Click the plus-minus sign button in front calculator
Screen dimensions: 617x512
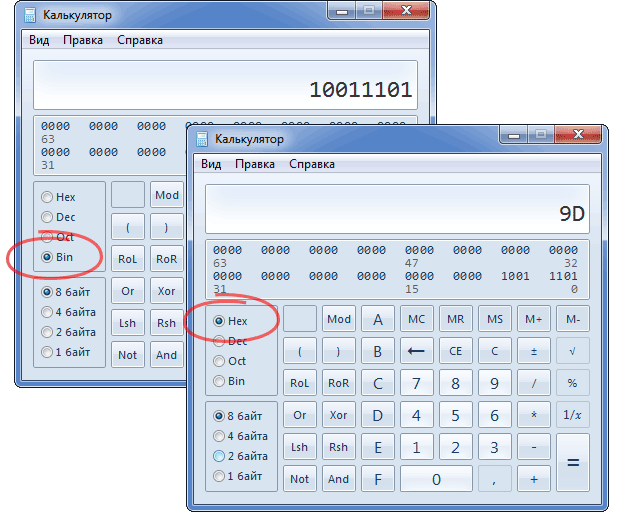point(534,351)
